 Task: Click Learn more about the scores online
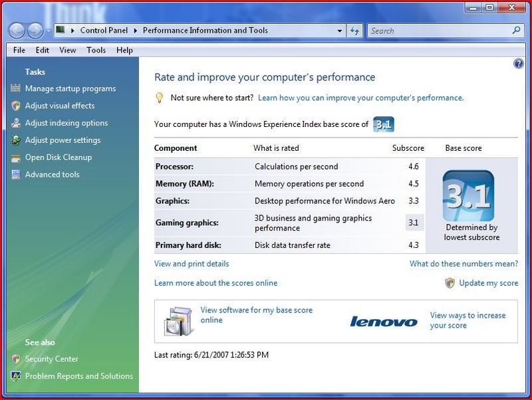point(215,283)
